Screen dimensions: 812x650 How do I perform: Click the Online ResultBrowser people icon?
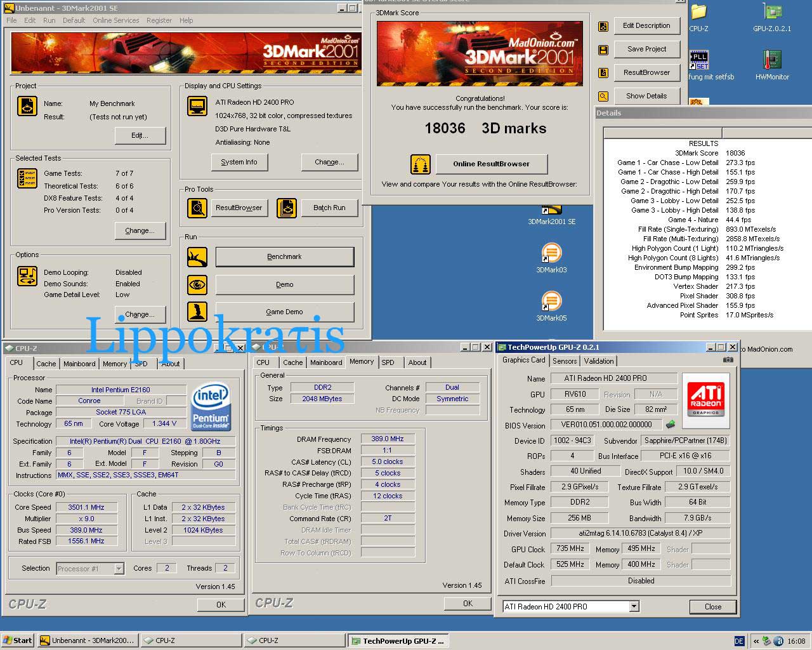click(420, 164)
